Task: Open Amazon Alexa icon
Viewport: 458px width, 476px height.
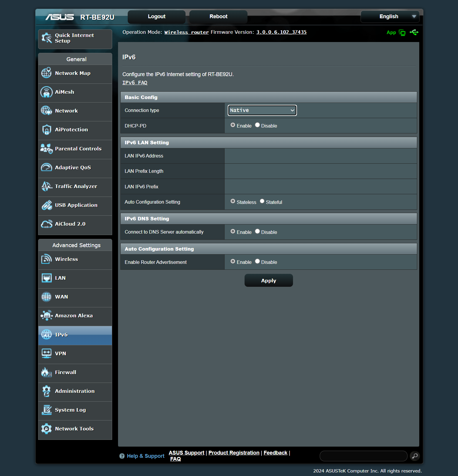Action: pyautogui.click(x=47, y=316)
